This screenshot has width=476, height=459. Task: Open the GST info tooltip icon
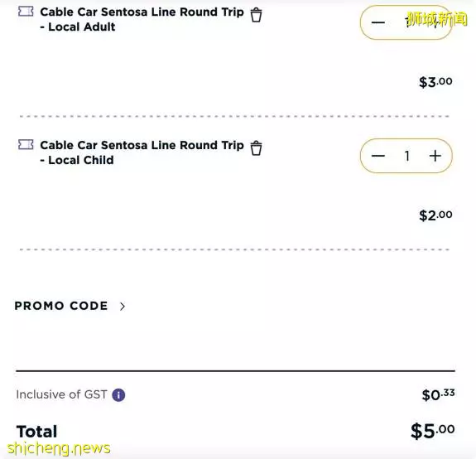pyautogui.click(x=118, y=395)
